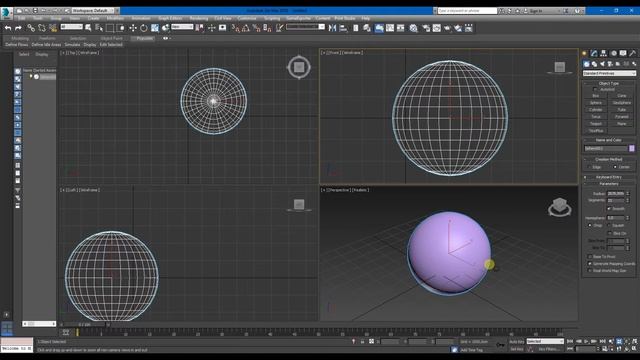Toggle the Smooth checkbox
The image size is (640, 360).
609,209
